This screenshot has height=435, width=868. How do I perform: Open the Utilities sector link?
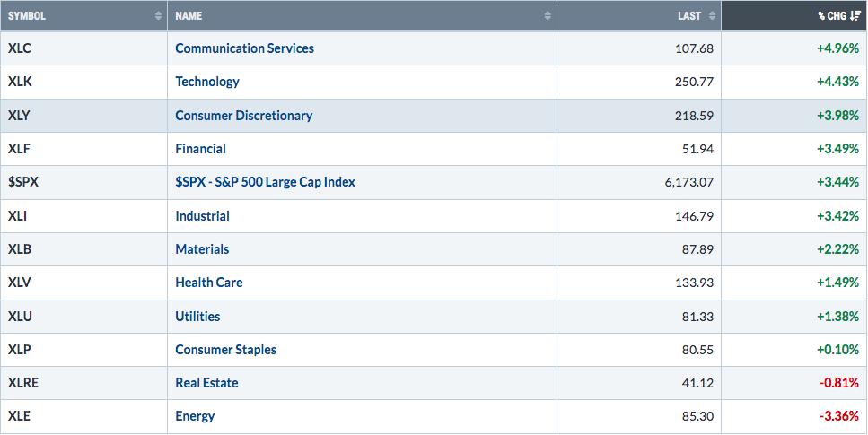click(197, 317)
